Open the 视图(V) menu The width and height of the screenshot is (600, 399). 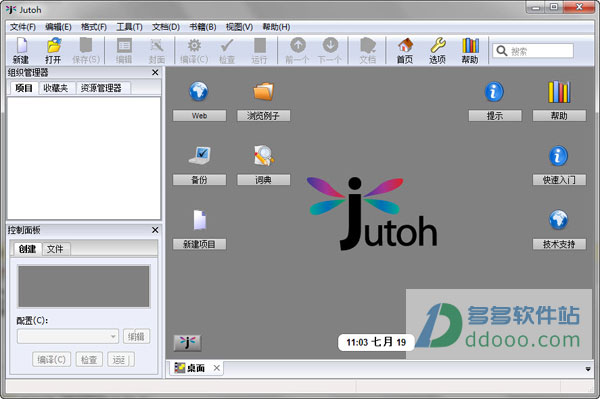click(239, 27)
